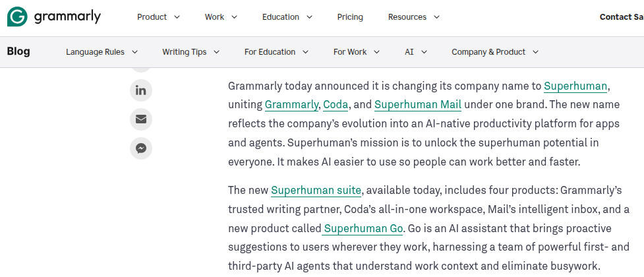Expand the Education menu chevron

point(309,17)
